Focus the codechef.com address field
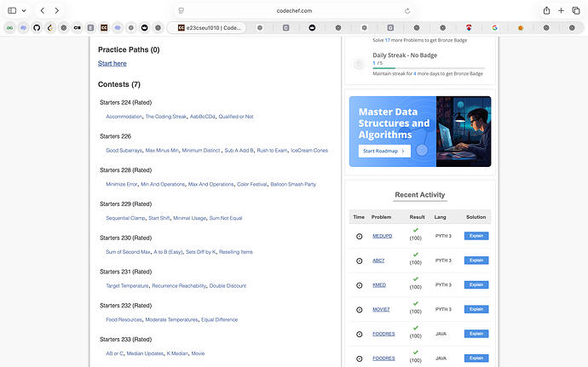This screenshot has height=367, width=588. [294, 11]
